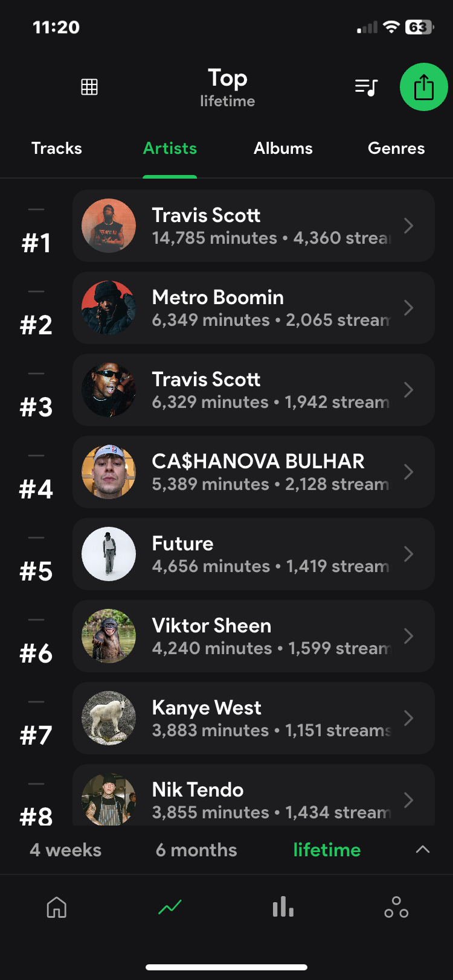This screenshot has width=453, height=980.
Task: Open the three-circles friends icon
Action: click(x=396, y=906)
